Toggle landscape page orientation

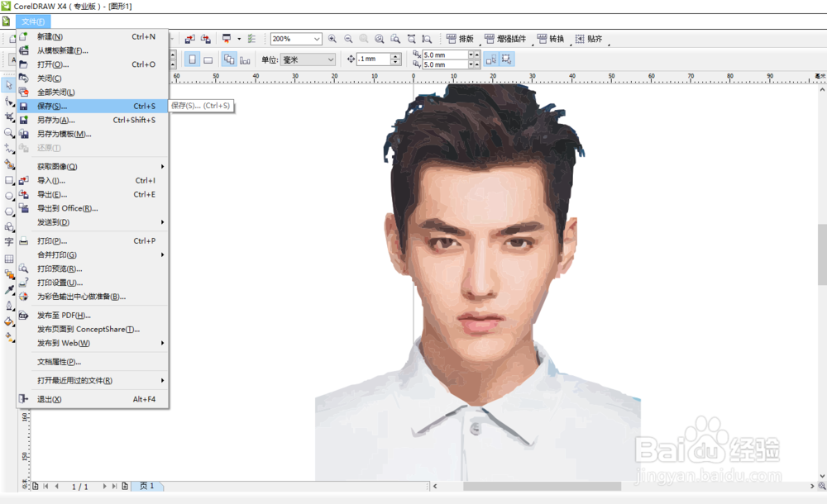(208, 59)
